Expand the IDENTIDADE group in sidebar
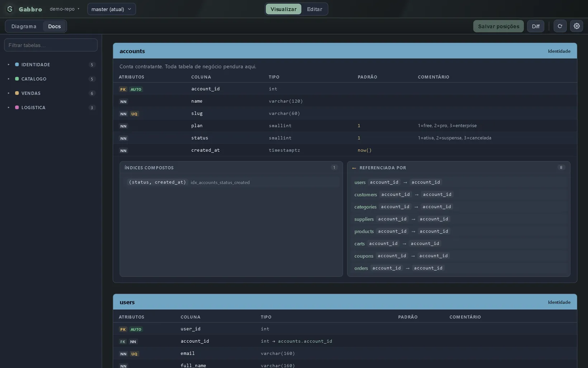Viewport: 588px width, 368px height. click(9, 65)
